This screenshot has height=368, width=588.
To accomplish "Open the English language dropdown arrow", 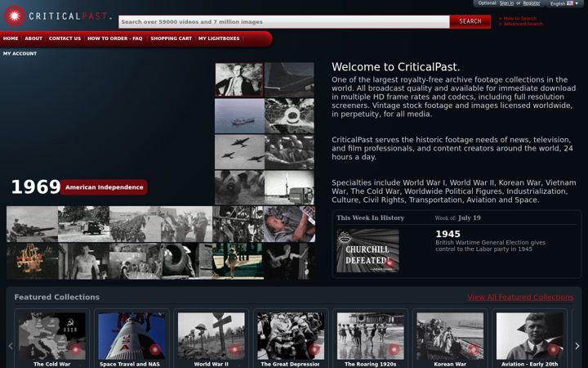I will click(577, 4).
